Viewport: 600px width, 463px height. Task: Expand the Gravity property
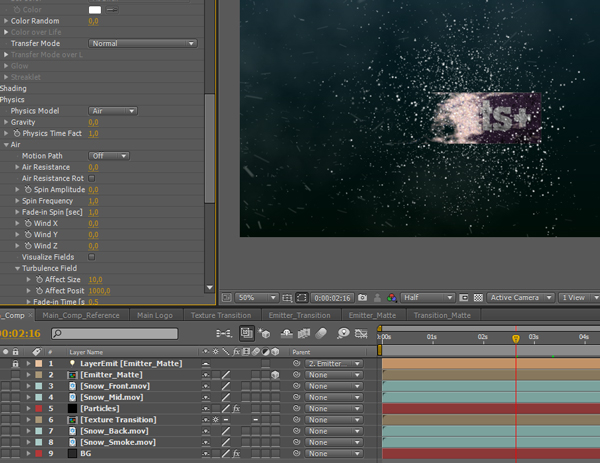coord(6,122)
